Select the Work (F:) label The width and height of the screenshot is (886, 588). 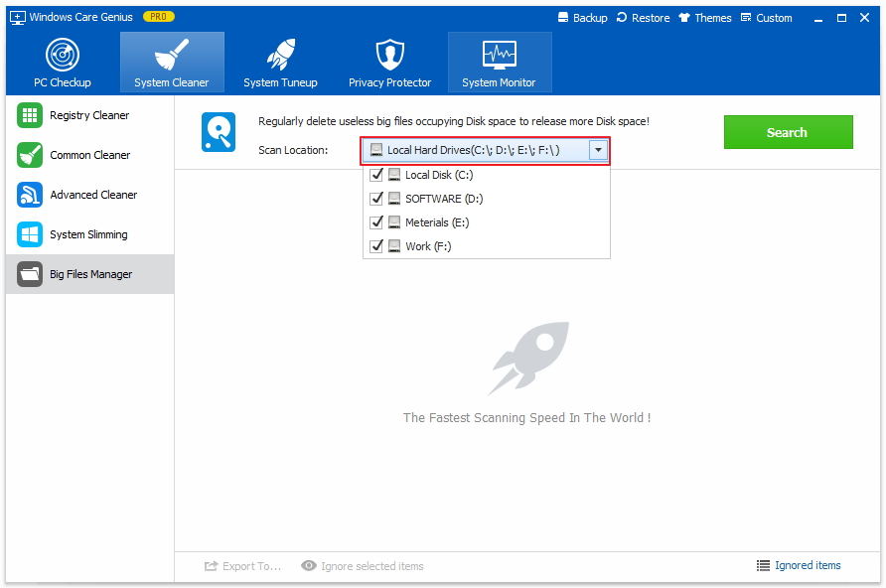point(428,246)
